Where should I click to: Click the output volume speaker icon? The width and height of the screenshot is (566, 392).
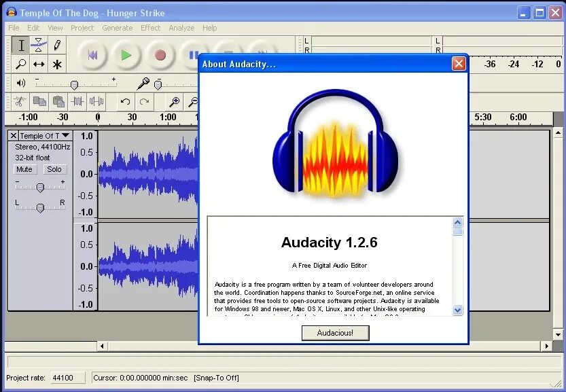pyautogui.click(x=21, y=84)
